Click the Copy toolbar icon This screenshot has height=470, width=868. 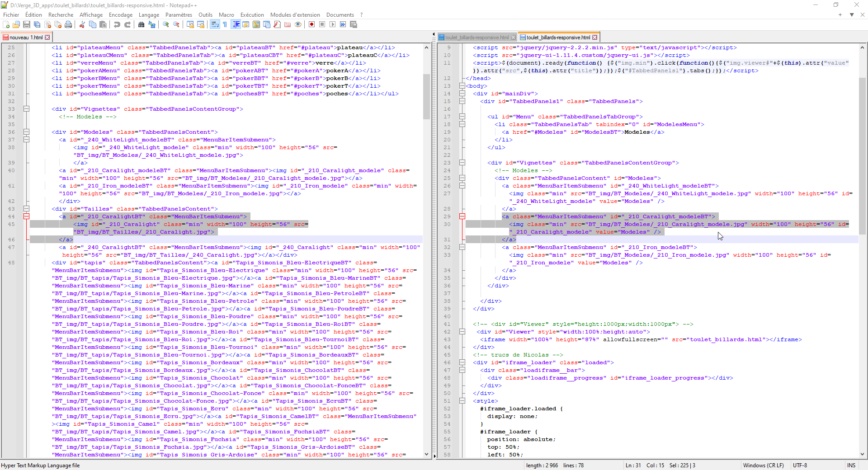point(93,24)
